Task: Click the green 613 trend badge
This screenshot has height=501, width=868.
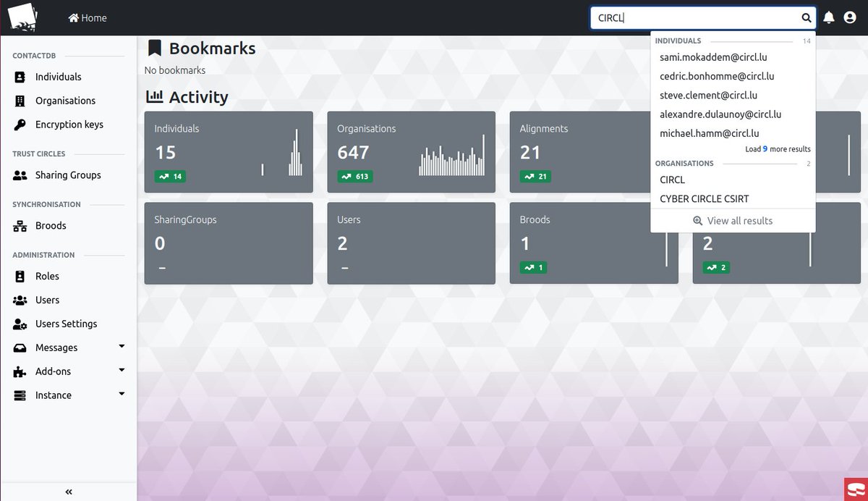Action: (x=355, y=176)
